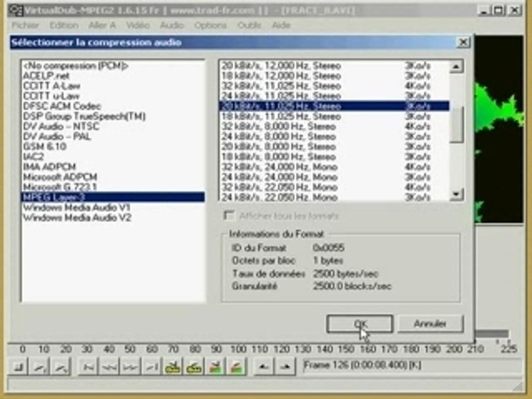Image resolution: width=532 pixels, height=399 pixels.
Task: Choose 20 kBit/s, 11,025 Hz, Stereo format
Action: tap(334, 106)
